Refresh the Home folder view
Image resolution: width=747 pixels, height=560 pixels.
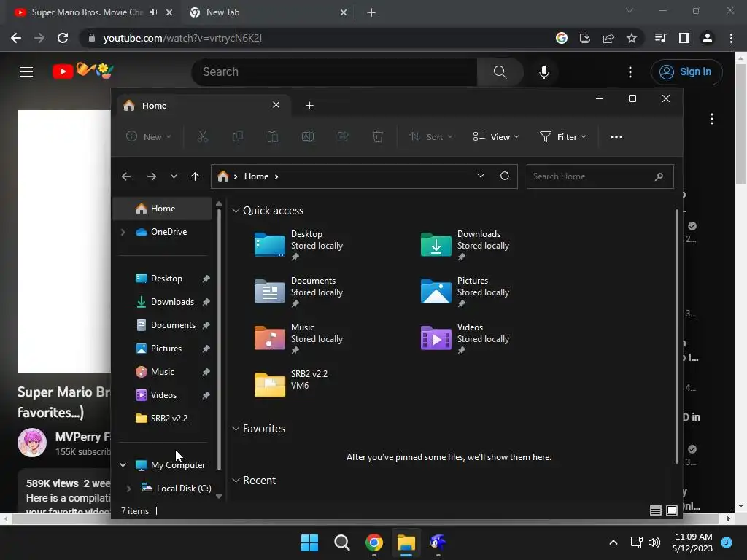(x=505, y=176)
